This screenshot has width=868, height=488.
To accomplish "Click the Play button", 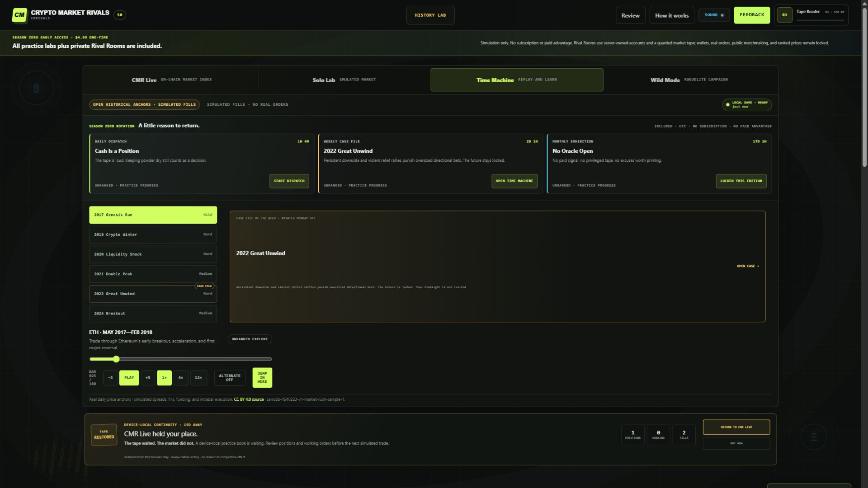I will coord(129,378).
